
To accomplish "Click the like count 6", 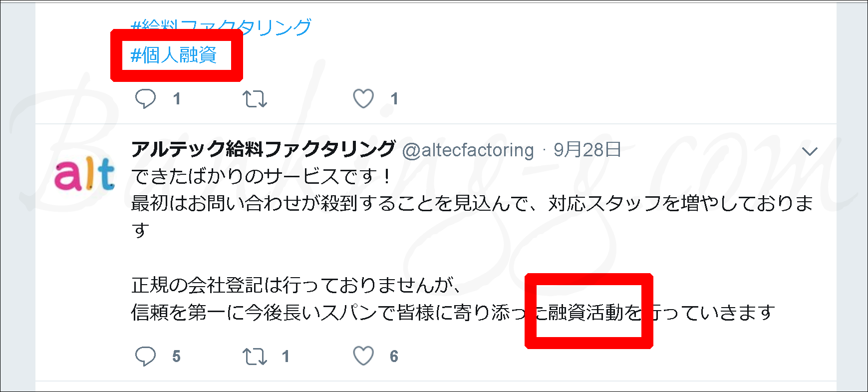I will tap(394, 357).
